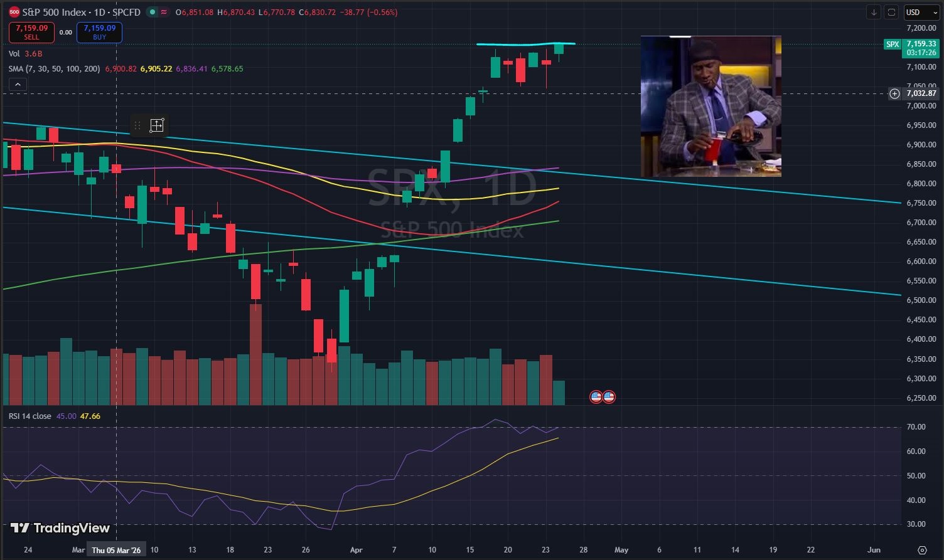Screen dimensions: 944x560
Task: Click the low price L6,770.78
Action: 277,13
